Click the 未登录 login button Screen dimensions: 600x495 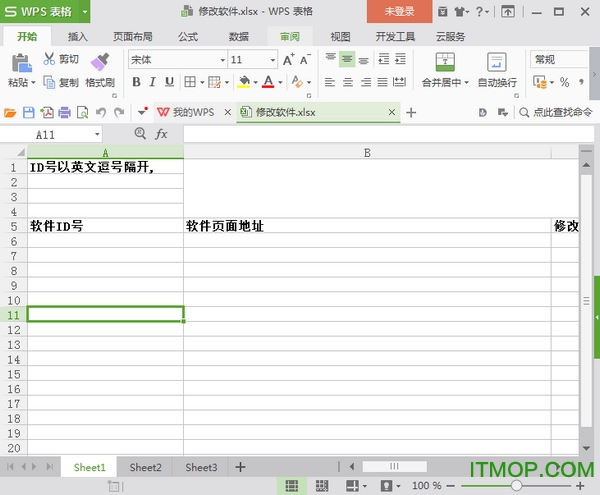coord(399,11)
